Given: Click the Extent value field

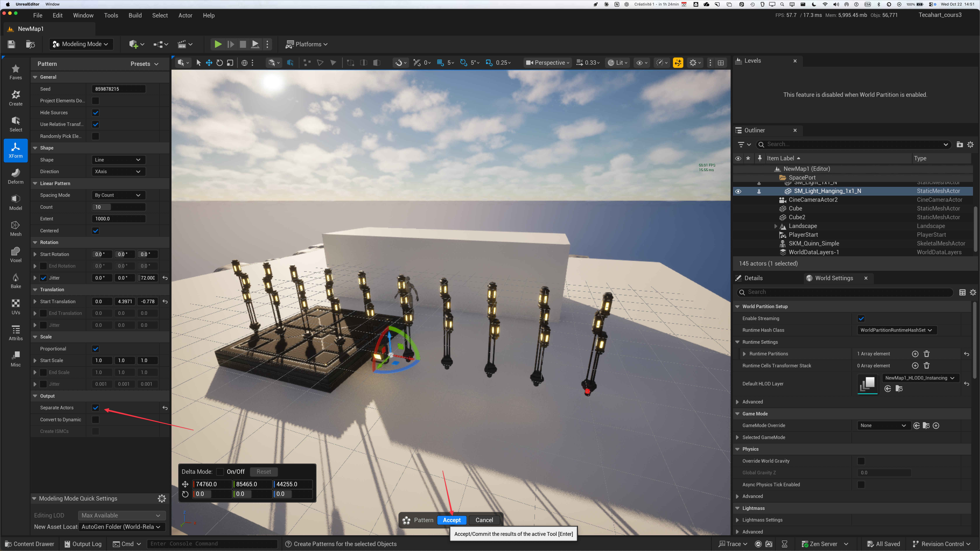Looking at the screenshot, I should (119, 219).
